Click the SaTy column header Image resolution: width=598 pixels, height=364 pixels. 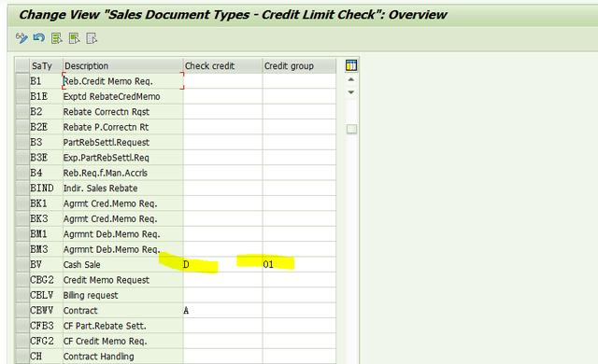(x=46, y=66)
